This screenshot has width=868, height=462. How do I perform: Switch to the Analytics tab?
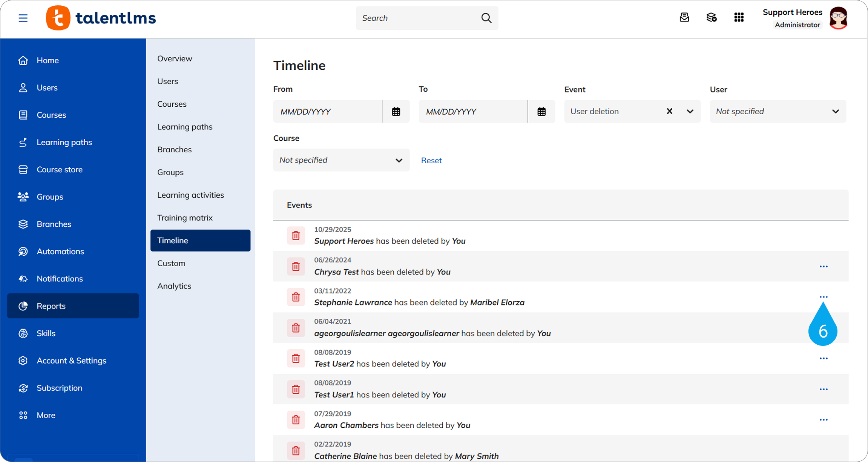(x=200, y=286)
